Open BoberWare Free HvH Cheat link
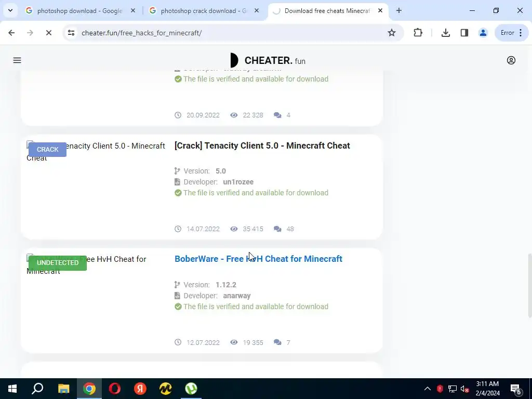Screen dimensions: 532x399 tap(258, 259)
